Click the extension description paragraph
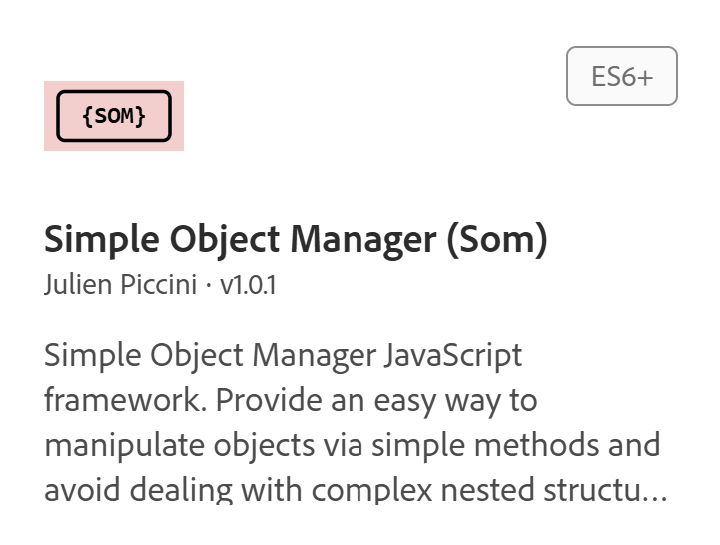Image resolution: width=720 pixels, height=545 pixels. (x=350, y=422)
